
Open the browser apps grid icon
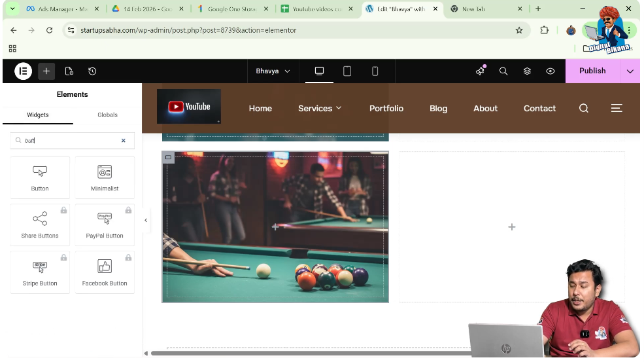[12, 48]
